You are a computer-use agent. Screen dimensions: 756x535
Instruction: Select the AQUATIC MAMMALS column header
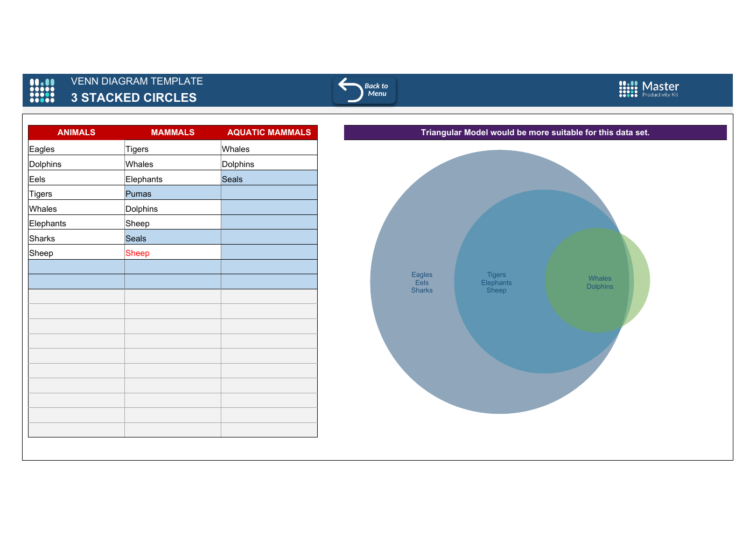[x=269, y=133]
